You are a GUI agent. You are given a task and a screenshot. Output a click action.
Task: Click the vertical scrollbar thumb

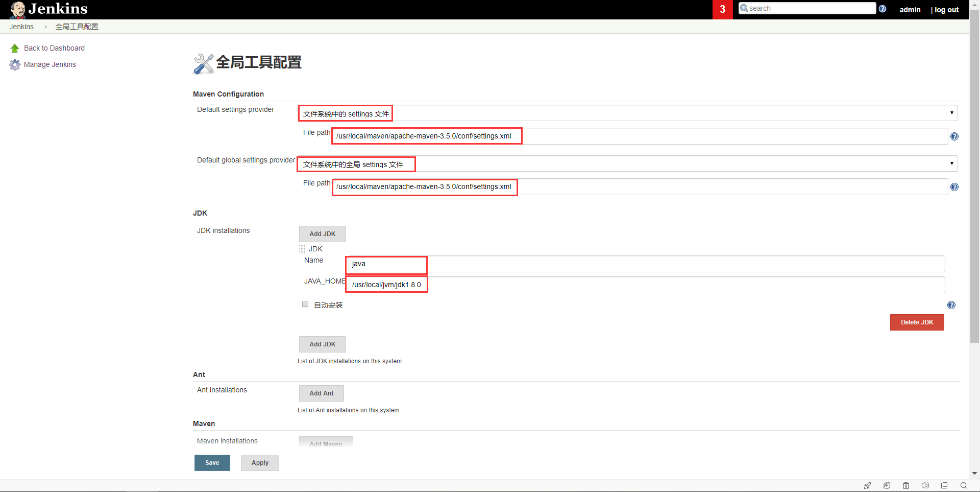[974, 176]
